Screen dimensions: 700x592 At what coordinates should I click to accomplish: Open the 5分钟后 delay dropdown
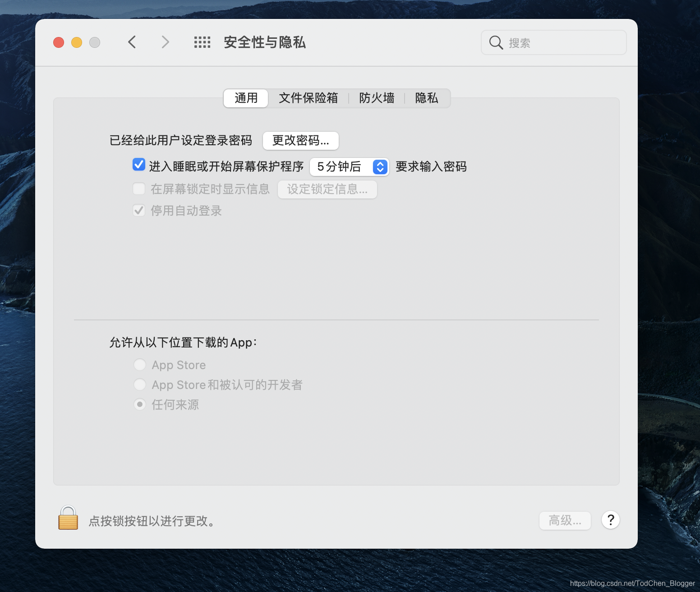tap(349, 167)
